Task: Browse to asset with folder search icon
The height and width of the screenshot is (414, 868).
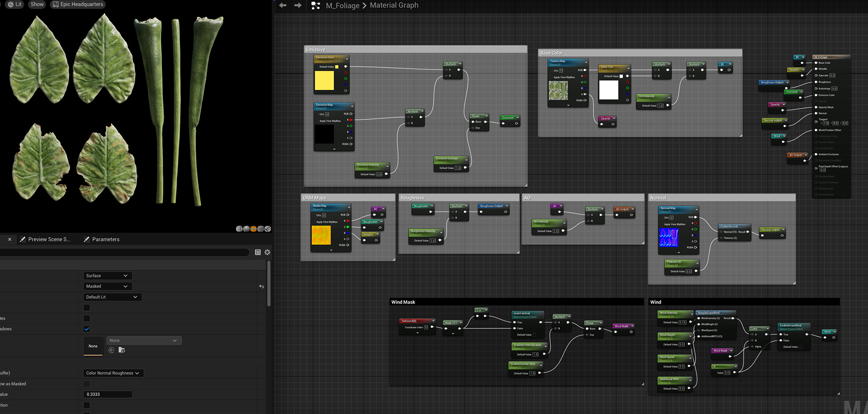Action: tap(122, 350)
